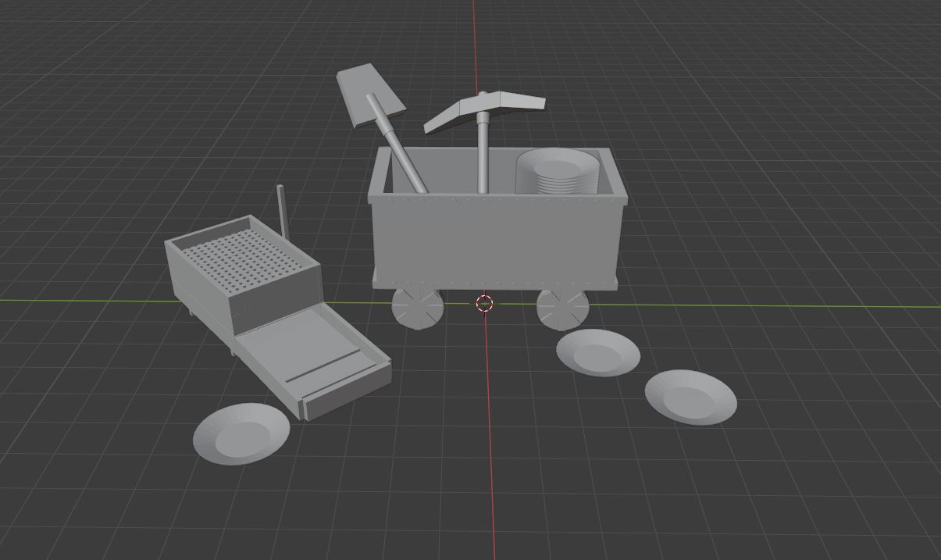The height and width of the screenshot is (560, 941).
Task: Select the gold pan lying beside the sluice box
Action: [241, 434]
